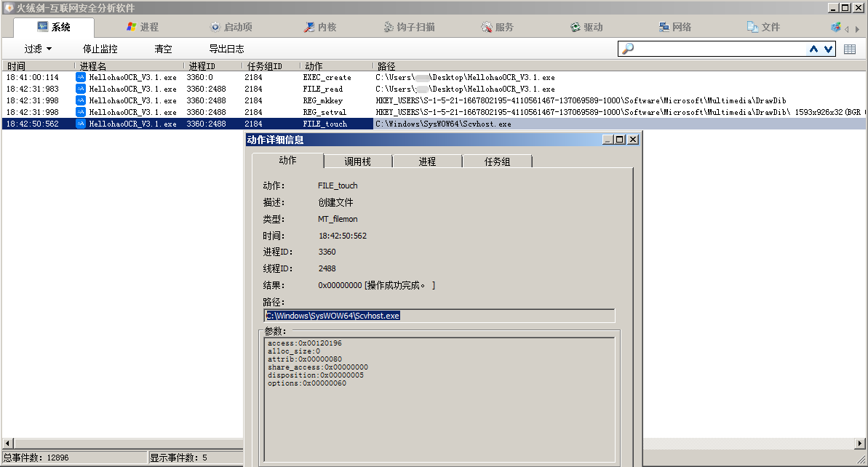Click the left arrow of horizontal scrollbar
Image resolution: width=868 pixels, height=467 pixels.
pyautogui.click(x=7, y=443)
